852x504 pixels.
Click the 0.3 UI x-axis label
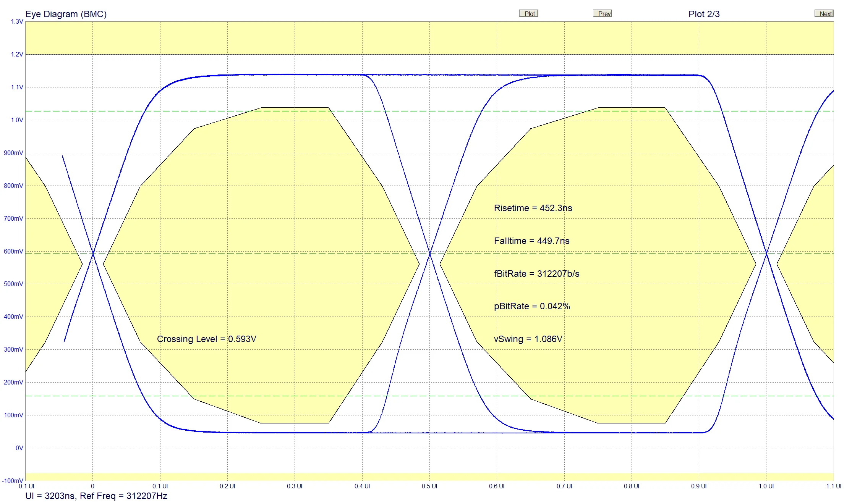coord(295,486)
